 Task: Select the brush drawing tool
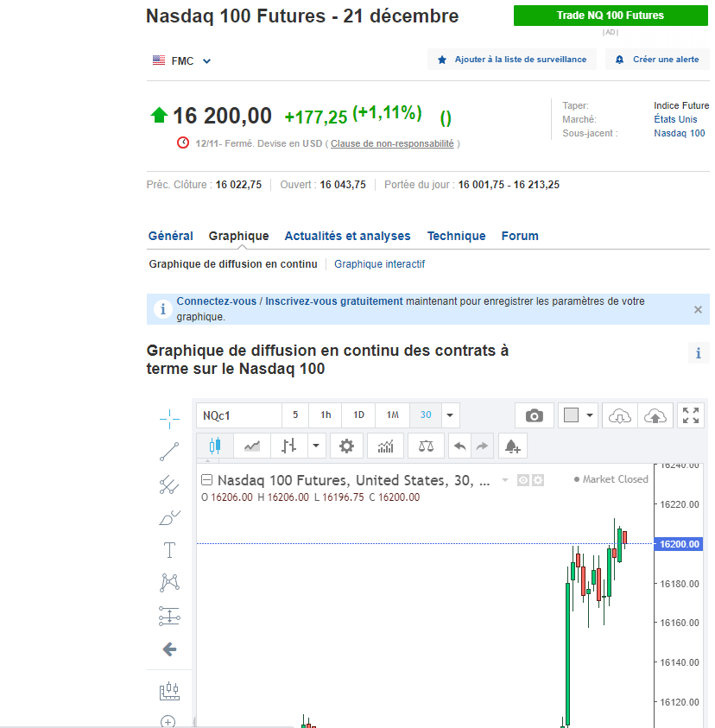tap(169, 517)
